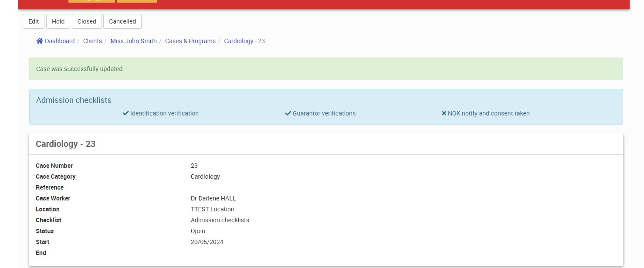Click the Dr Darlene HALL value
This screenshot has width=644, height=268.
213,198
